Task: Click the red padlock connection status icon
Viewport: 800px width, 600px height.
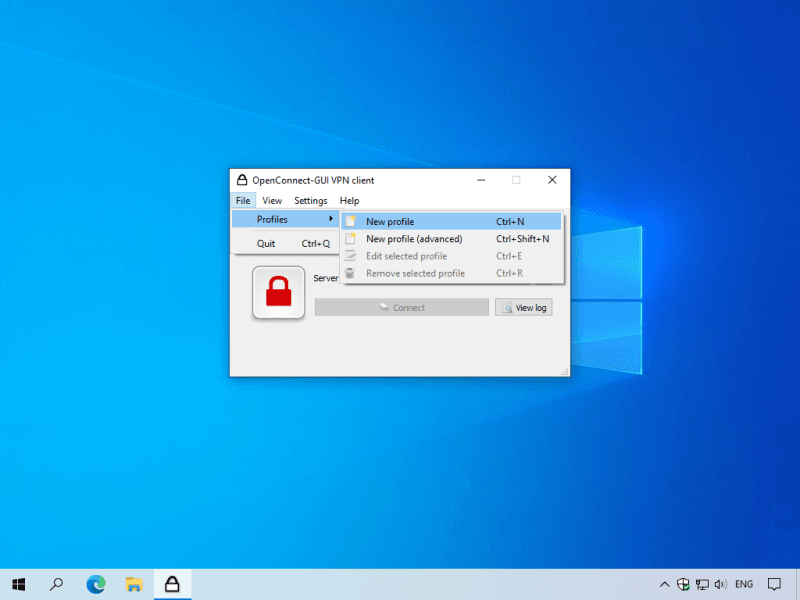Action: [278, 292]
